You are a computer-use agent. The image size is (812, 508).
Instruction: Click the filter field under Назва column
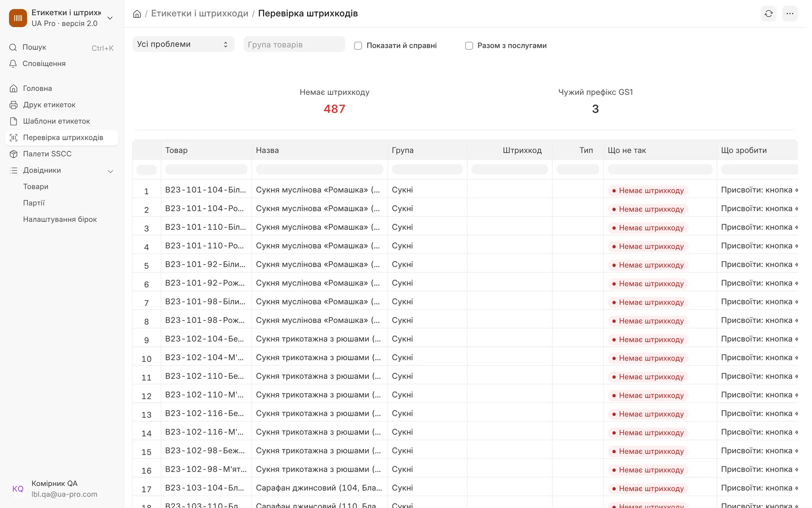tap(319, 170)
